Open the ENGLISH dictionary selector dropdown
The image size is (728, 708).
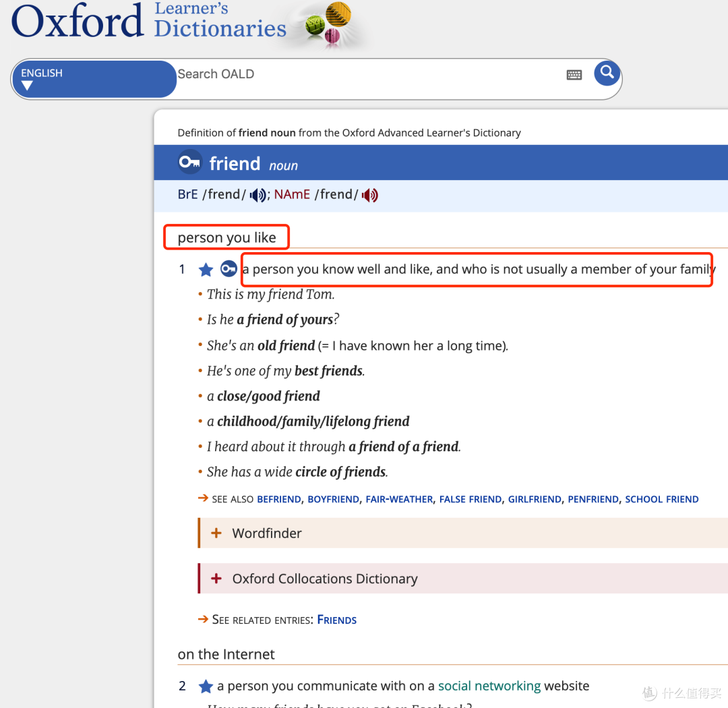[x=94, y=79]
